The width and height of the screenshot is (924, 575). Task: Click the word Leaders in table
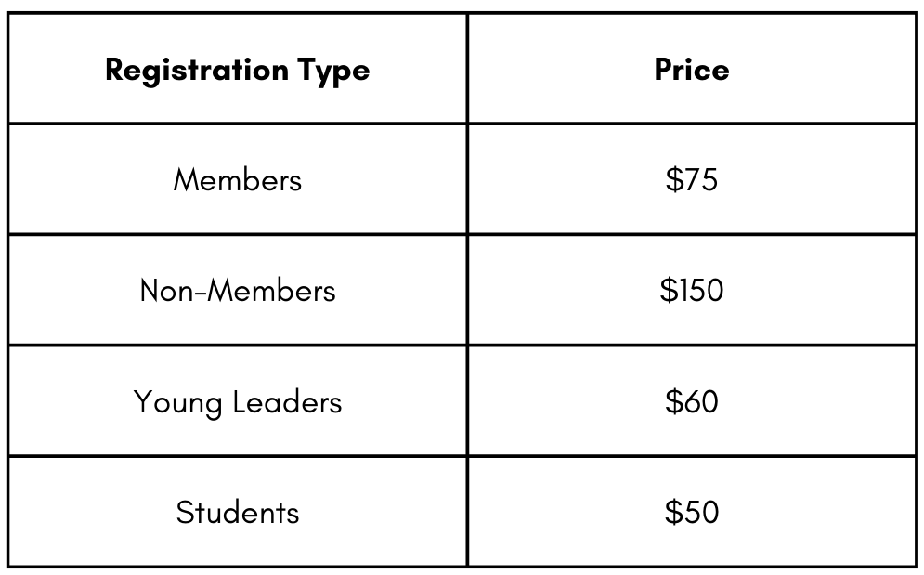coord(287,402)
